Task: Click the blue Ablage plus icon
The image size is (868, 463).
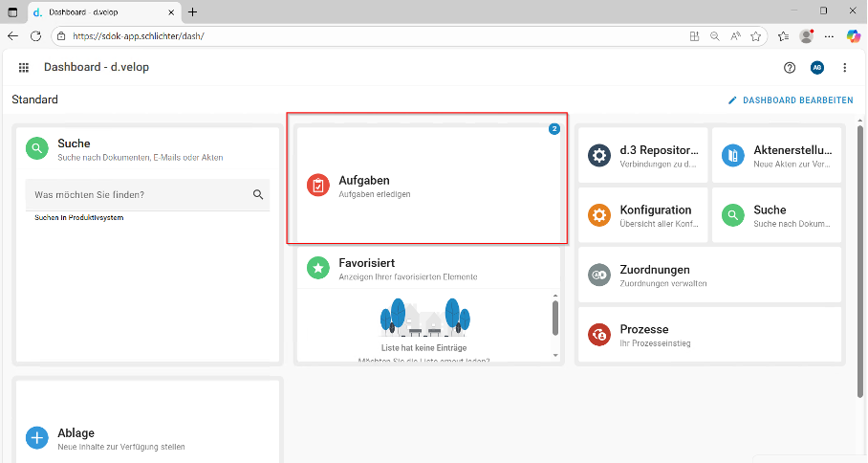Action: pyautogui.click(x=37, y=438)
